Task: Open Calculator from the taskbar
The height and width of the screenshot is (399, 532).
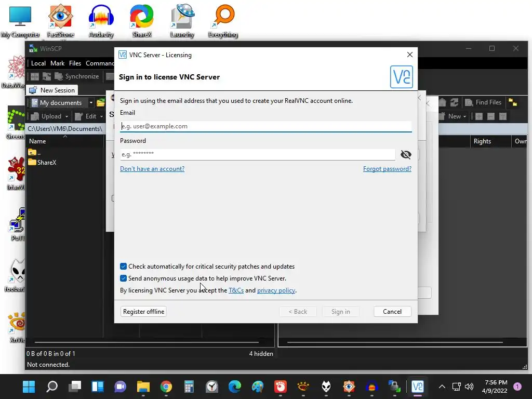Action: tap(189, 387)
